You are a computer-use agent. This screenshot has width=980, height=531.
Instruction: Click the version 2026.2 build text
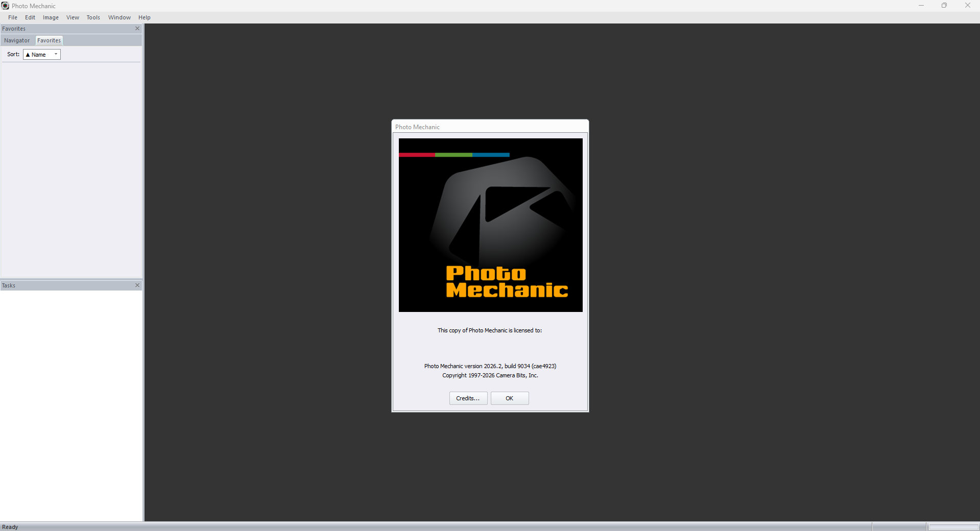pyautogui.click(x=490, y=366)
